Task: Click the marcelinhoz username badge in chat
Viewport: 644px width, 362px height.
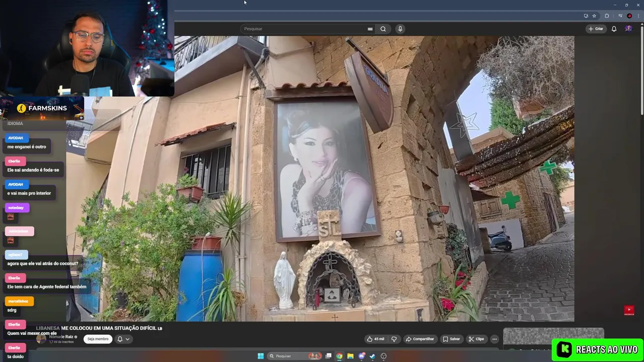Action: tap(18, 301)
